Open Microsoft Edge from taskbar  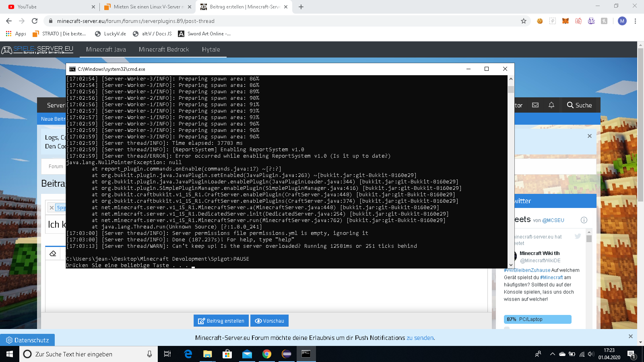pos(188,354)
